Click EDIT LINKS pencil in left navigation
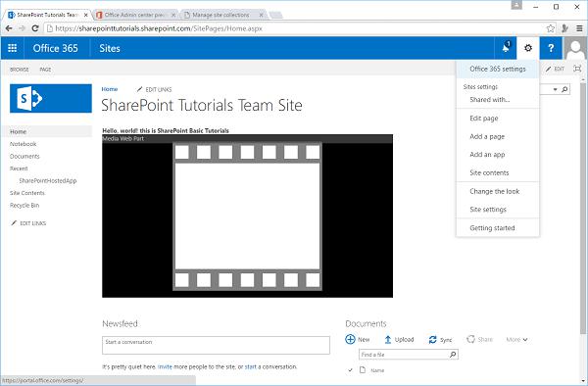 (x=14, y=223)
